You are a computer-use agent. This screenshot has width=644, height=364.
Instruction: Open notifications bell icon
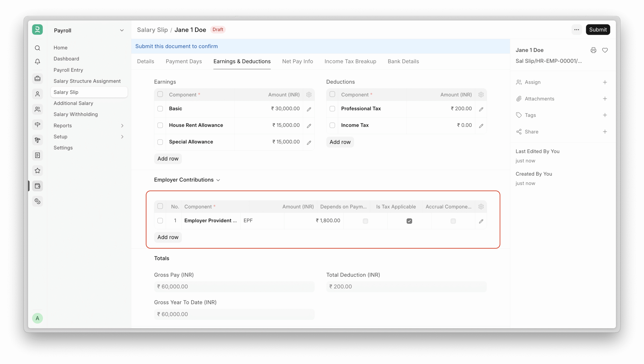coord(37,61)
